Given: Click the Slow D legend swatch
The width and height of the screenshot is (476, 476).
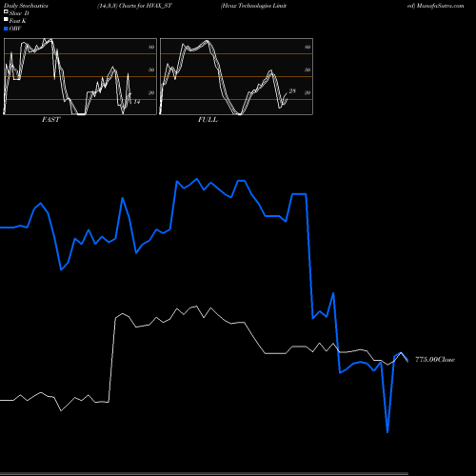Looking at the screenshot, I should (6, 11).
